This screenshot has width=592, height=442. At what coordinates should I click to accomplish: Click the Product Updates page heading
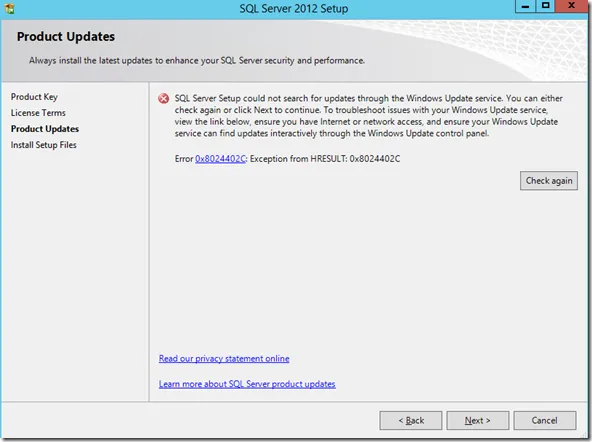coord(66,37)
